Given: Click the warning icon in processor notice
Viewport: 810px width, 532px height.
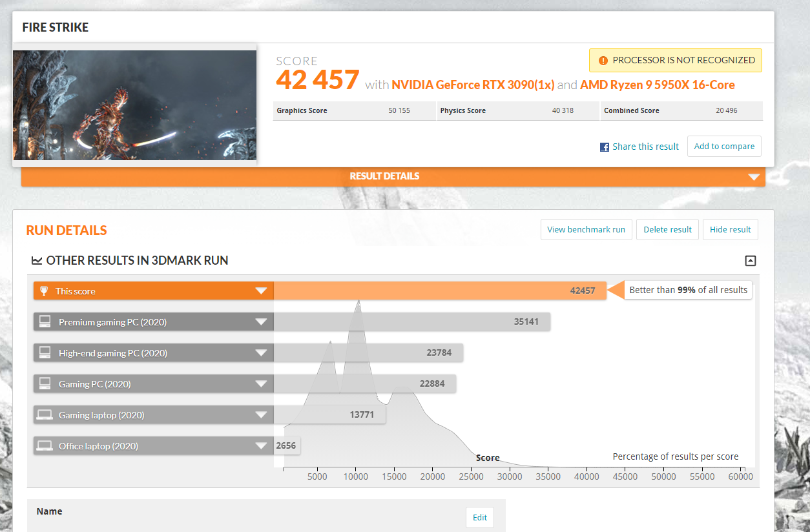Looking at the screenshot, I should pos(603,60).
